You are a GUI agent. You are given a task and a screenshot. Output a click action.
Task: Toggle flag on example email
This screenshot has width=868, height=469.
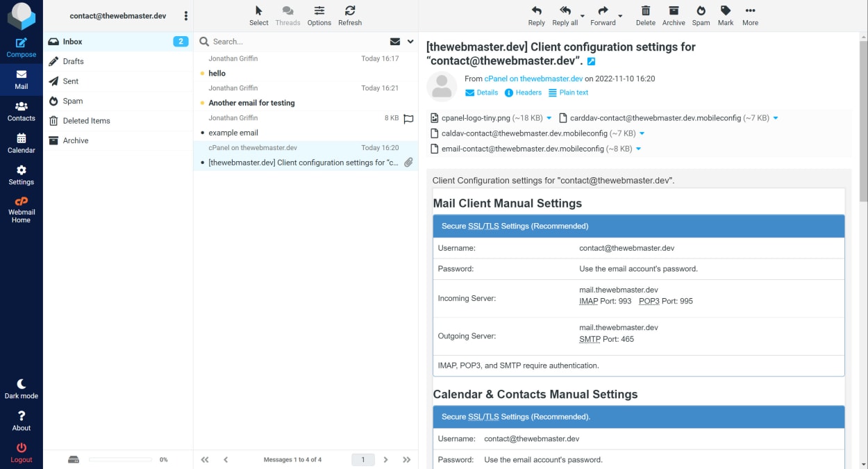408,119
